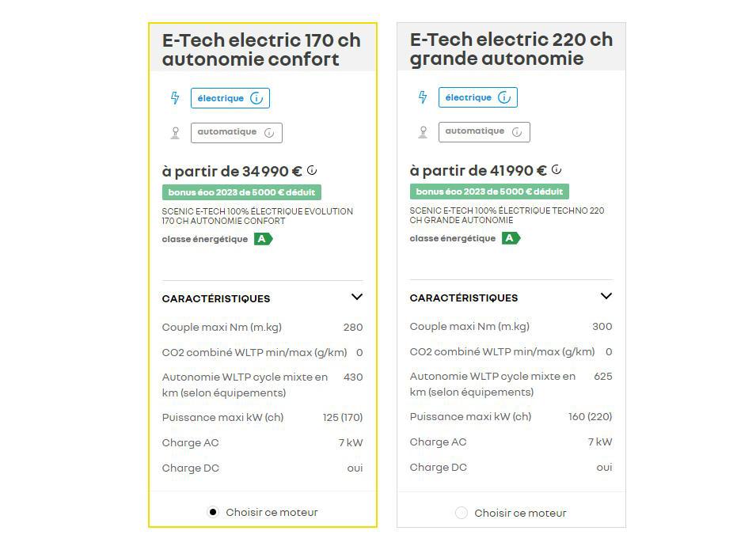The width and height of the screenshot is (756, 546).
Task: Click lightning bolt icon on 170 ch card
Action: click(x=175, y=98)
